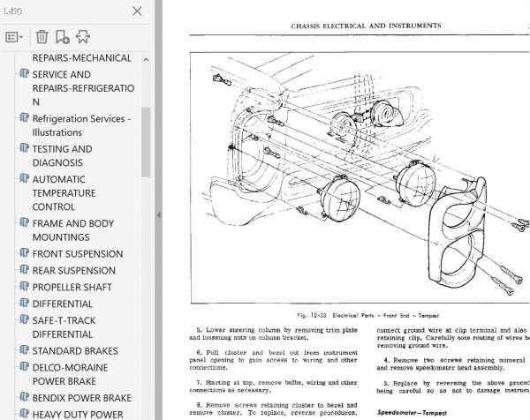530x420 pixels.
Task: Open TESTING AND DIAGNOSIS bookmark
Action: coord(62,155)
